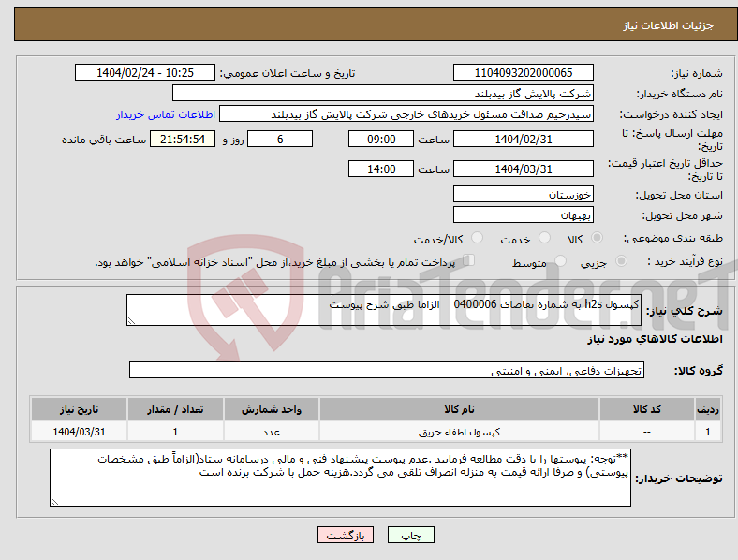Viewport: 738px width, 560px height.
Task: Click the delivery city field بهبهان
Action: 523,214
